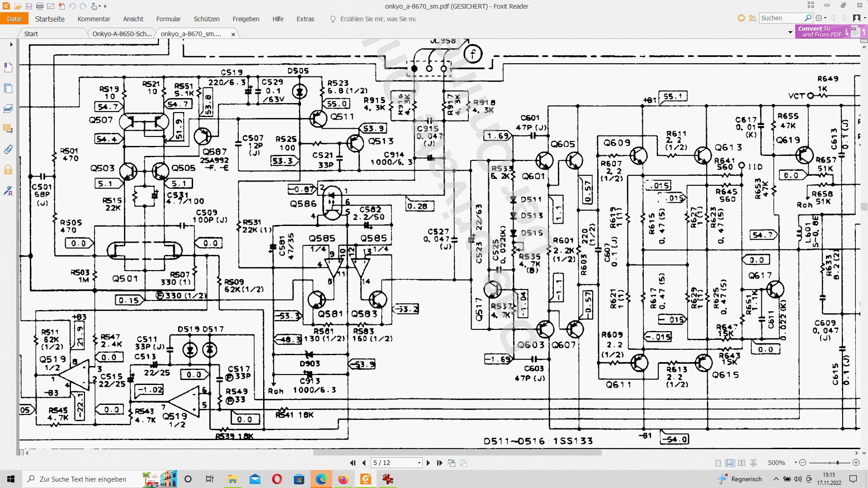
Task: Go to the last page
Action: pos(439,463)
